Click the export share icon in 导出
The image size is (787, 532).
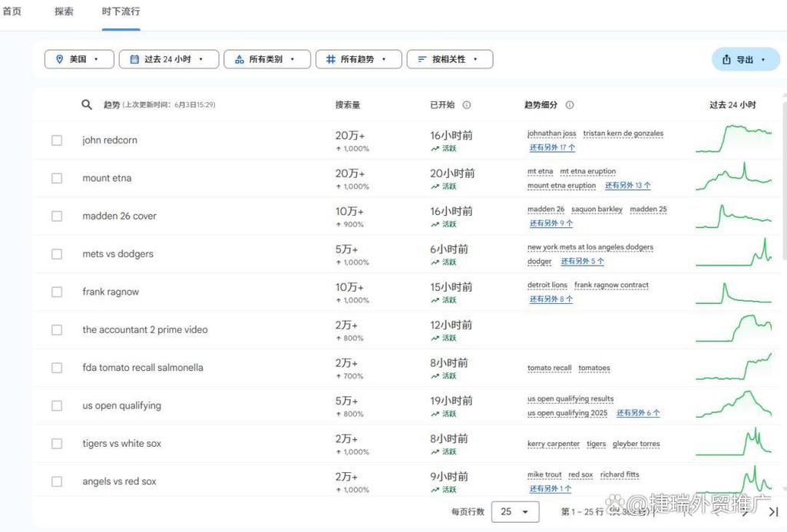click(x=726, y=60)
